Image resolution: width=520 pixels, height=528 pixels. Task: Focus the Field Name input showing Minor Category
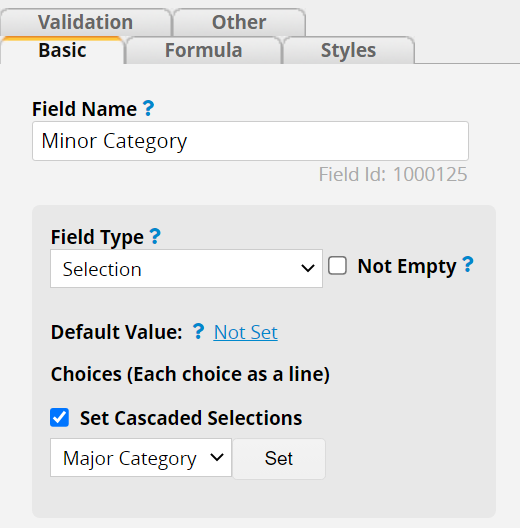(x=250, y=141)
